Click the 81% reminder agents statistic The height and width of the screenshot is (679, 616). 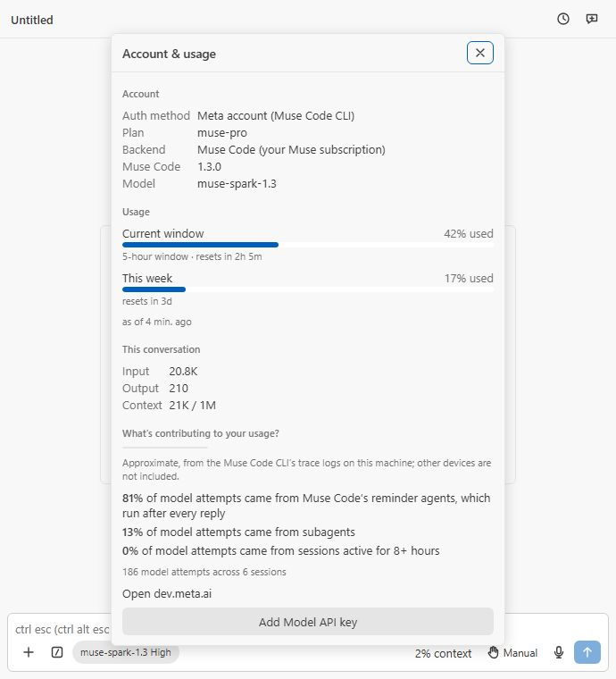tap(306, 506)
